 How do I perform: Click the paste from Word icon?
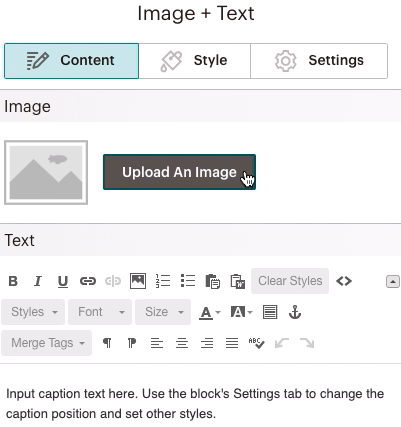238,281
